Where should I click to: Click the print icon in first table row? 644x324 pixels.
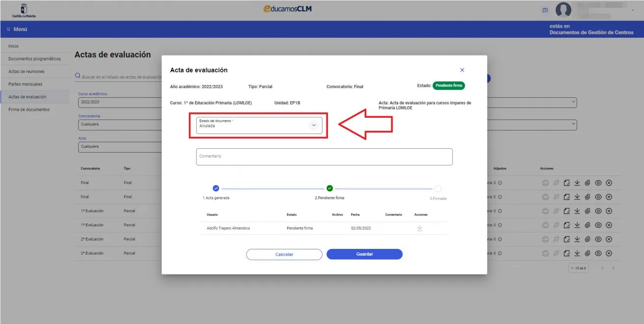click(x=545, y=183)
